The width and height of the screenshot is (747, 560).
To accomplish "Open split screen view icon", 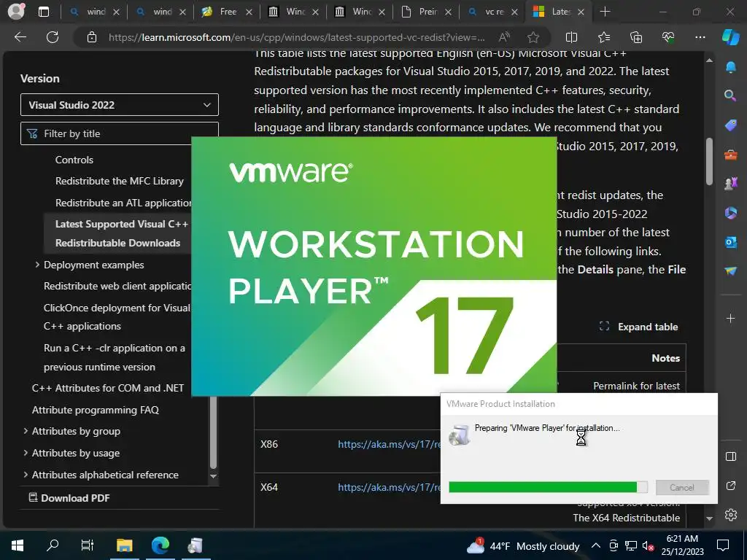I will [x=571, y=37].
